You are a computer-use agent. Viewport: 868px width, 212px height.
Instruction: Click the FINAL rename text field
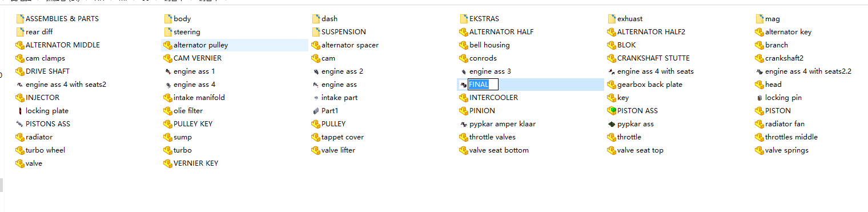(x=483, y=85)
